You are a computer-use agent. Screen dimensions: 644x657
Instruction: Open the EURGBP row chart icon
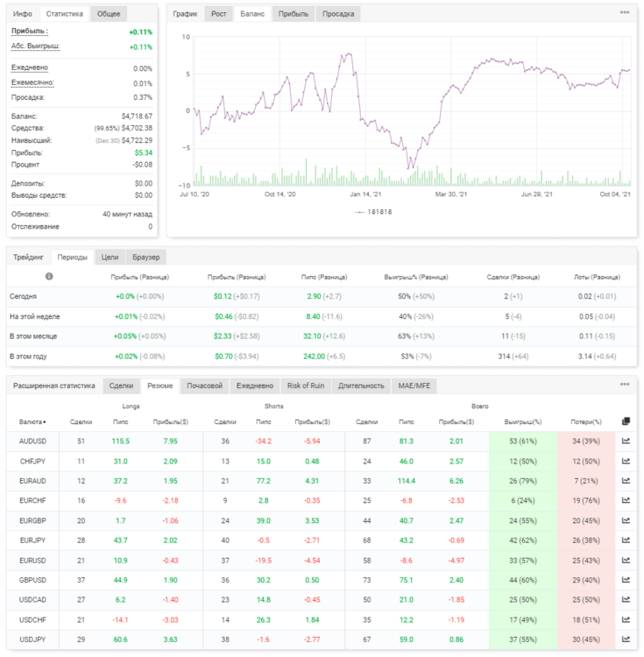pos(626,520)
